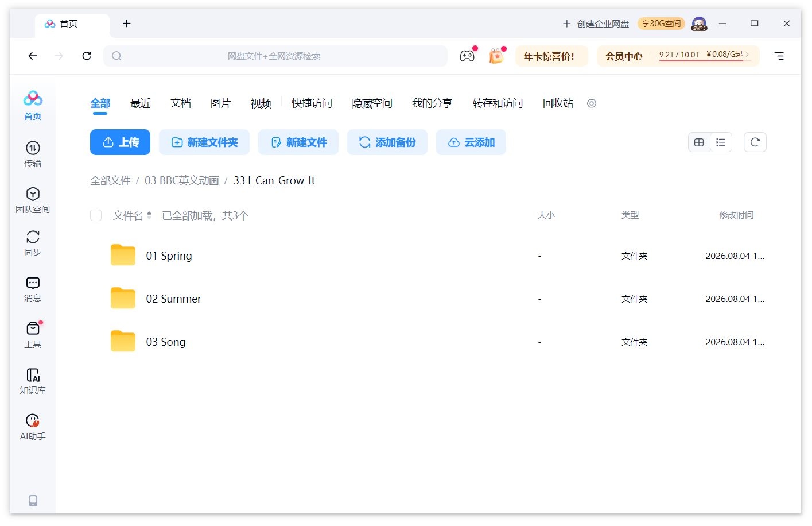
Task: Select the 最近 tab
Action: (141, 103)
